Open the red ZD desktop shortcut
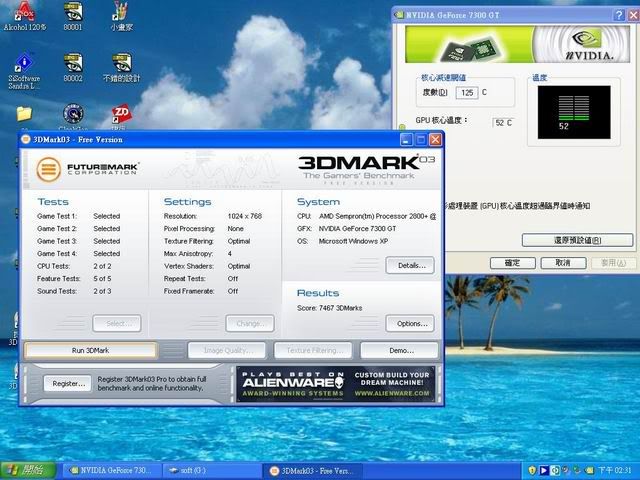Viewport: 640px width, 480px height. 121,113
